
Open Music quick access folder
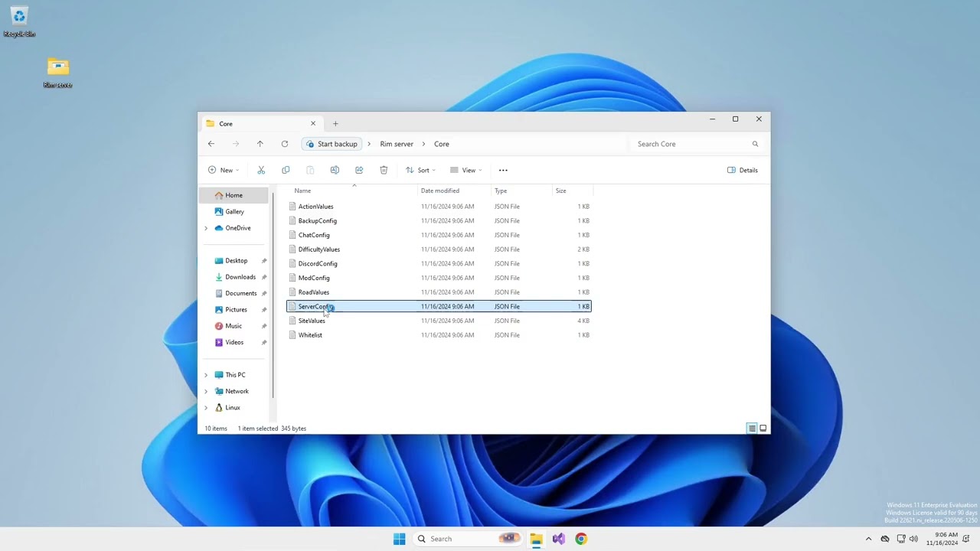point(233,326)
